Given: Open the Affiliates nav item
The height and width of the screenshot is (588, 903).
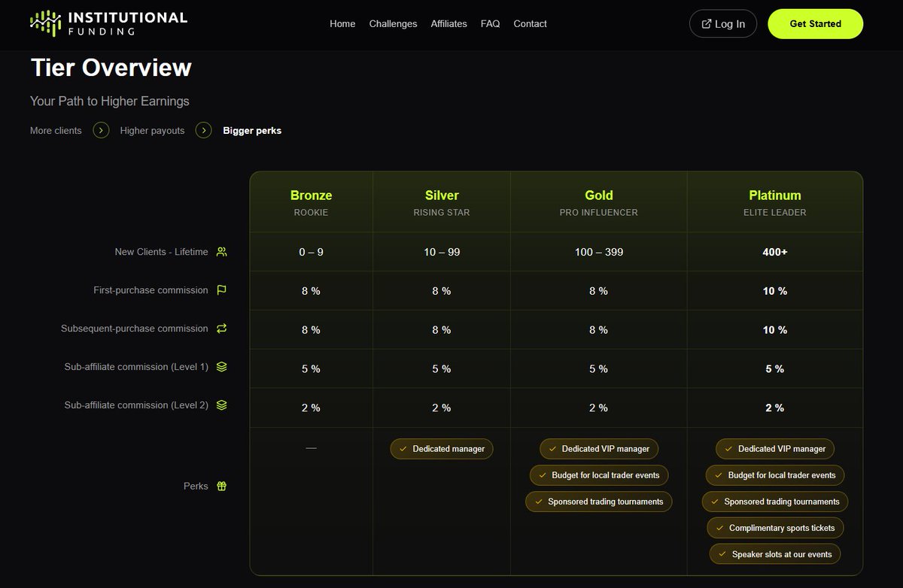Looking at the screenshot, I should click(448, 24).
